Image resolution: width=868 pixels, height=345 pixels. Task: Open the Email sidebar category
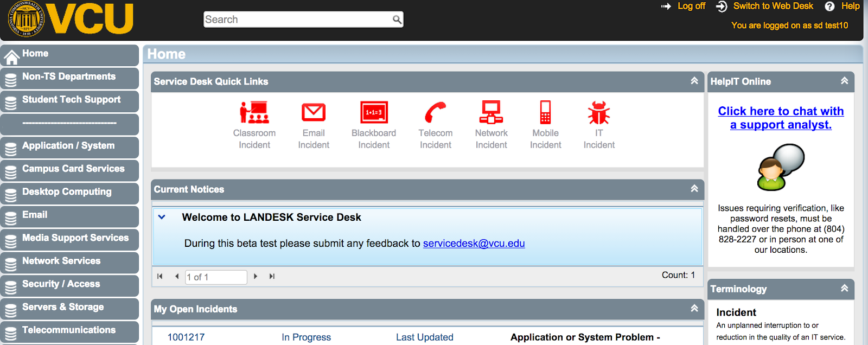click(69, 216)
